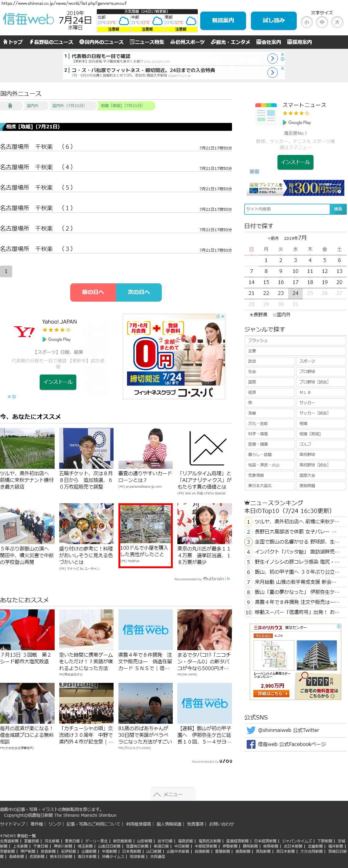Click the Twitter bird icon
Screen dimensions: 348x868
point(251,730)
